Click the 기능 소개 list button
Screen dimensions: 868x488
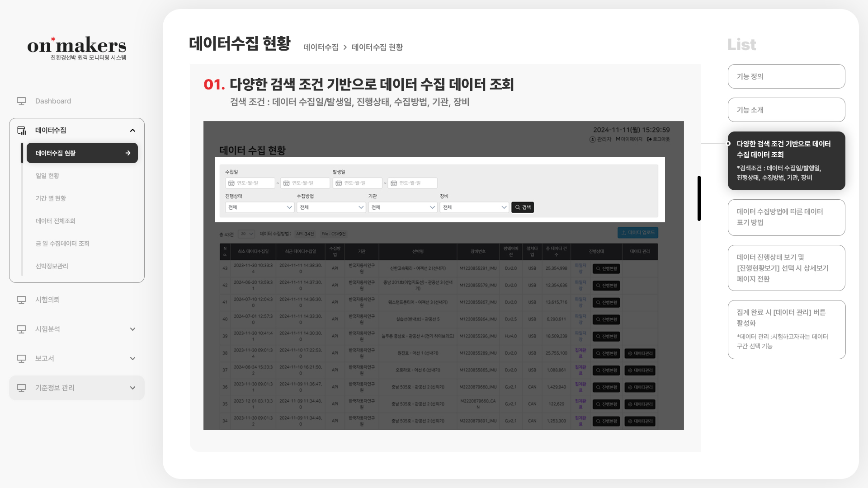pos(786,110)
